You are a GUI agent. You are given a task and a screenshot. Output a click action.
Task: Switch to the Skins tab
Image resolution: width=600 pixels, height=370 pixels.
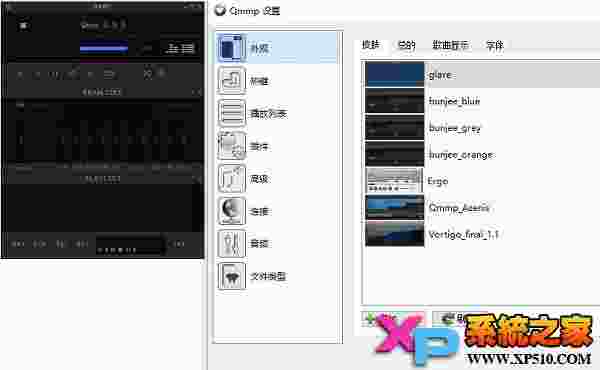pos(370,45)
